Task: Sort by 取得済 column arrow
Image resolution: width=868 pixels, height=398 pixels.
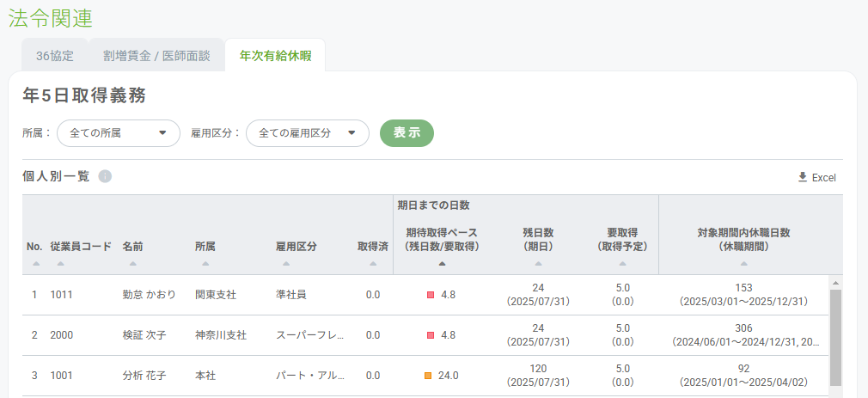Action: pyautogui.click(x=373, y=264)
